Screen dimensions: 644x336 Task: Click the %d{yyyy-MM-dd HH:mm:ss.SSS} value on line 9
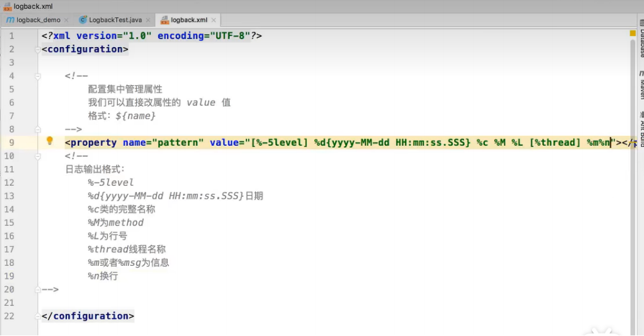click(392, 142)
